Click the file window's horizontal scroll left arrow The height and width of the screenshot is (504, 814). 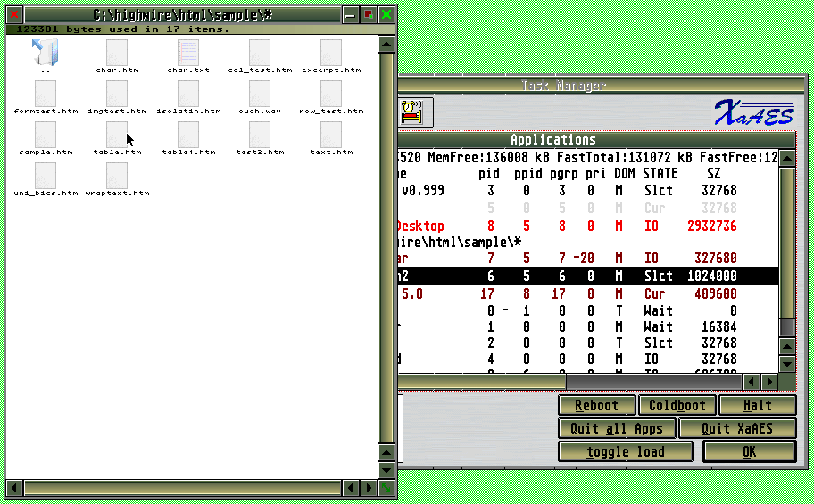click(13, 488)
